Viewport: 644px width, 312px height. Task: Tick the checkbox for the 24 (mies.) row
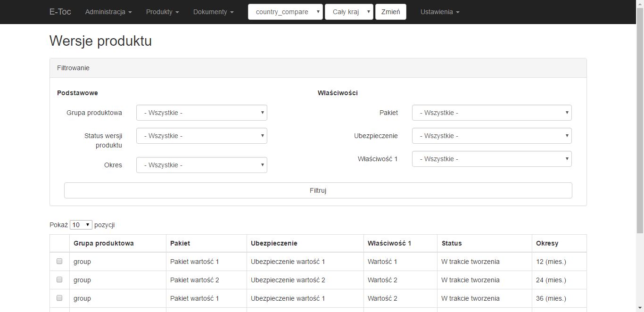59,279
